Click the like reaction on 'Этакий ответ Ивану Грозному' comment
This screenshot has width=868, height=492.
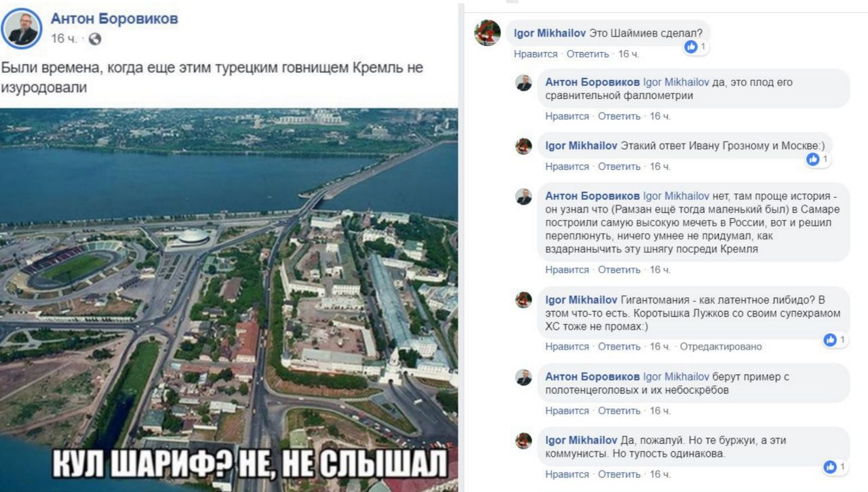tap(812, 159)
